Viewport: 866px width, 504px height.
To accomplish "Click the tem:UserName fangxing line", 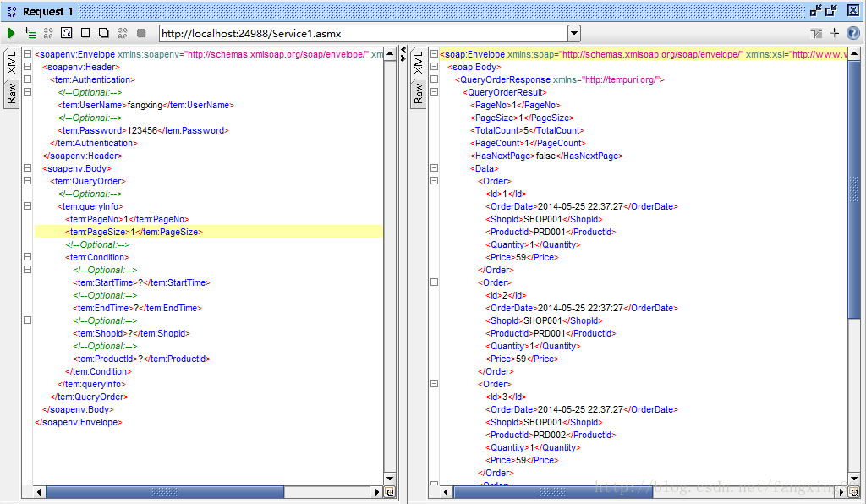I will (x=145, y=105).
